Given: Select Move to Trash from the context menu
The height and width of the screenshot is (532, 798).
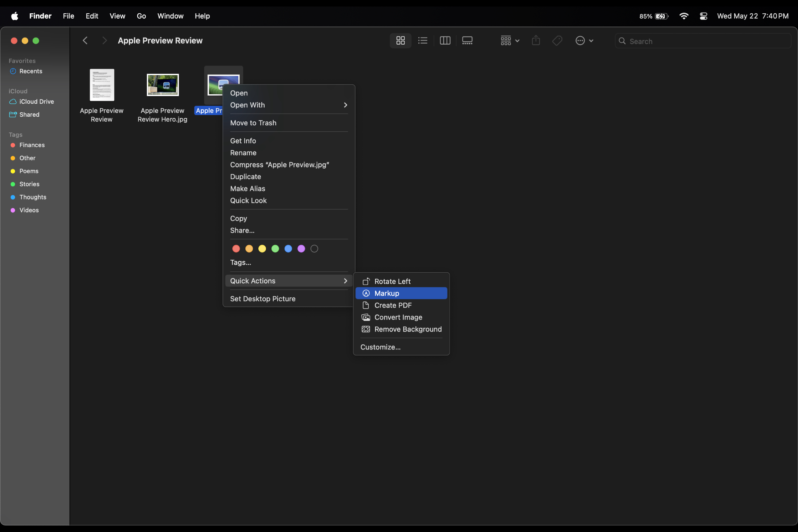Looking at the screenshot, I should (x=253, y=123).
